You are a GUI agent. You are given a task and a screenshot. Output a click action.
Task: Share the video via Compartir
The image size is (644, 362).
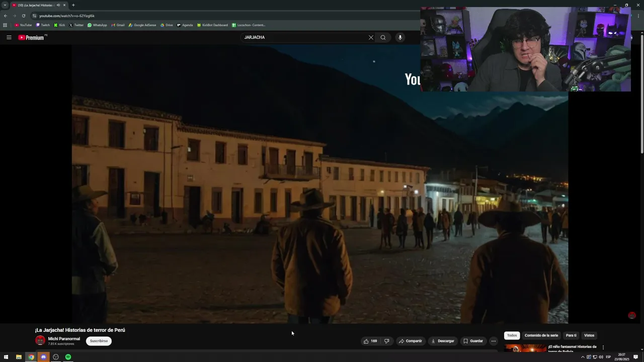pos(411,341)
